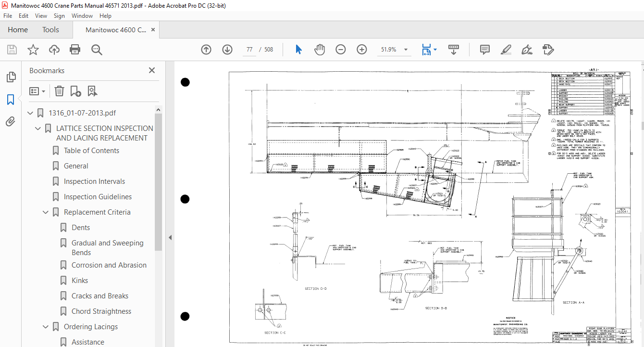Go to Gradual and Sweeping Bends
Viewport: 644px width, 347px height.
tap(108, 248)
